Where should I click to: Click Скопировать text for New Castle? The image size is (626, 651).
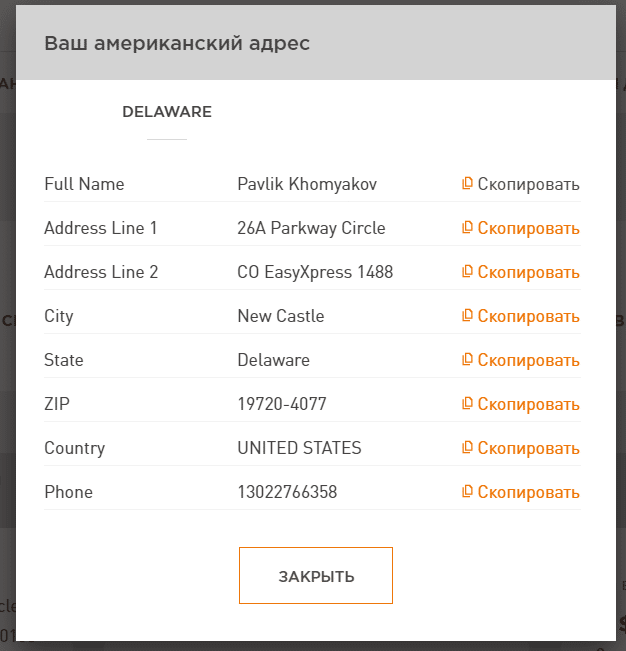point(528,316)
